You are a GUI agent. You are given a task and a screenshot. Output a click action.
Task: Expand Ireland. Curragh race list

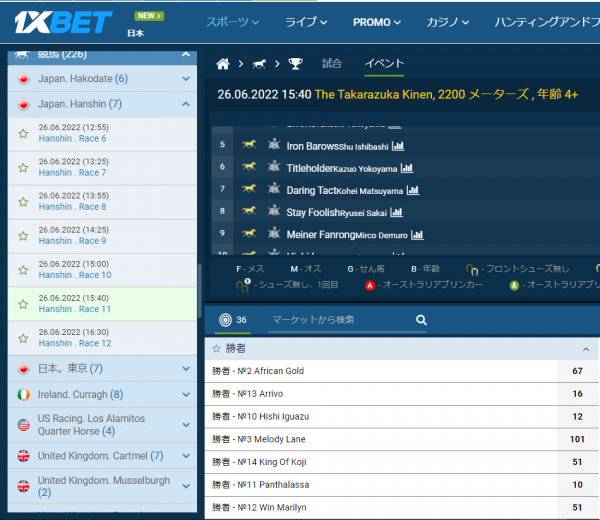pos(186,394)
